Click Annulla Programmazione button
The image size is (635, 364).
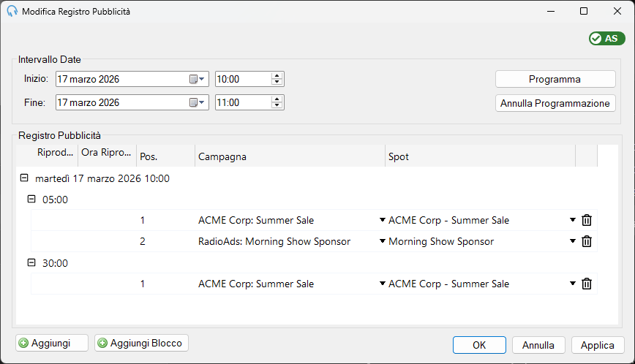point(555,103)
